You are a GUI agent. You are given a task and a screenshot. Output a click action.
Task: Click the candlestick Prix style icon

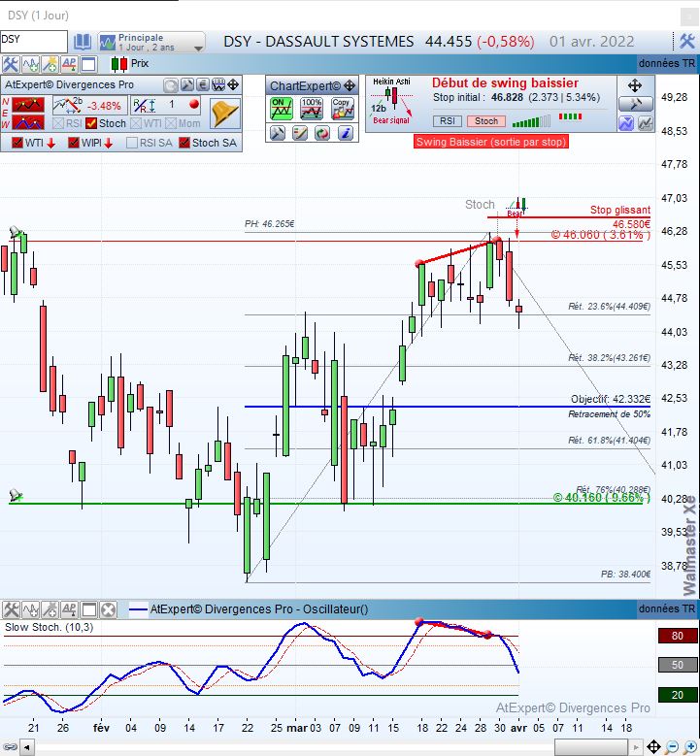click(119, 64)
